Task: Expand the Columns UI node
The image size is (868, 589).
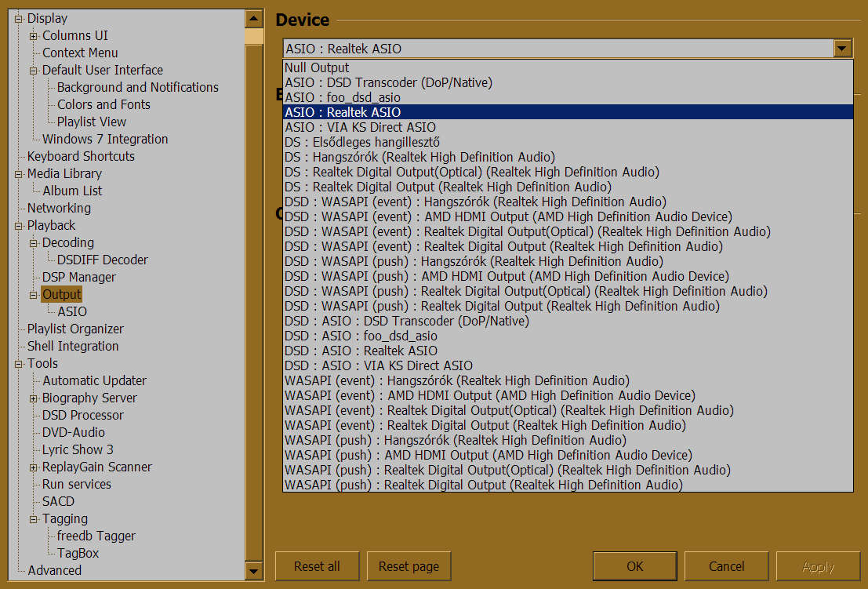Action: pyautogui.click(x=33, y=36)
